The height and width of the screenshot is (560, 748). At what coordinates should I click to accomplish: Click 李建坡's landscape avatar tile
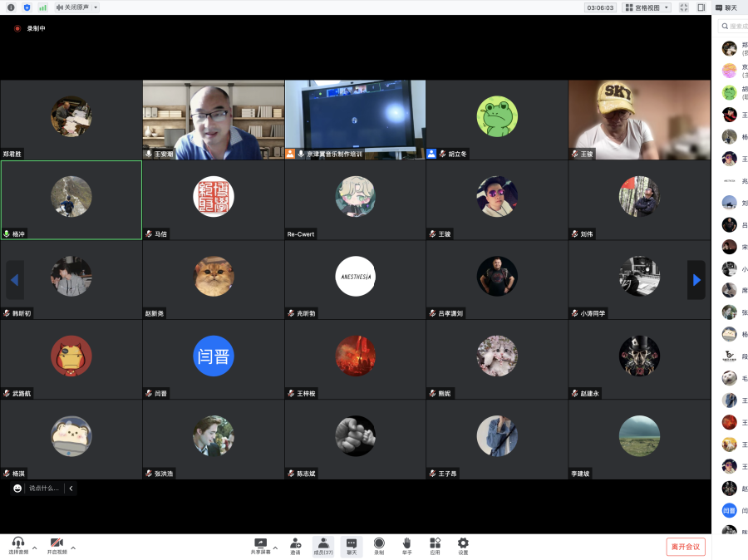pyautogui.click(x=639, y=440)
